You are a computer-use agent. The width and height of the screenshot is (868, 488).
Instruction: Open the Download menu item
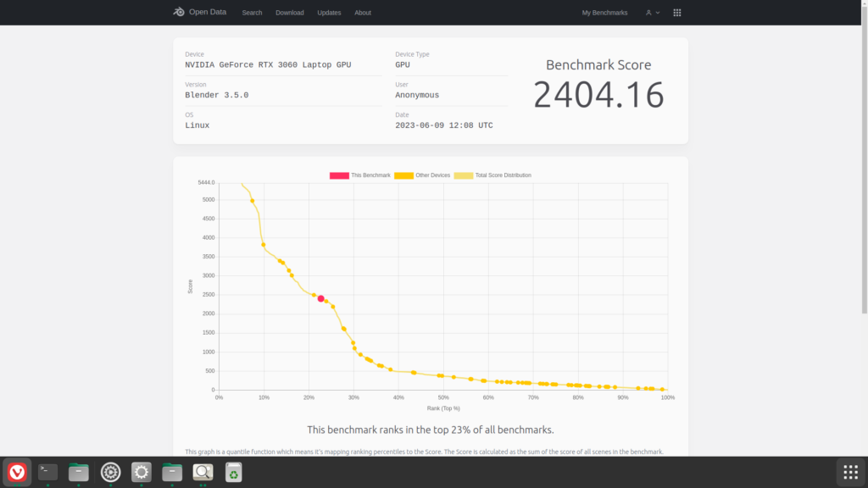pyautogui.click(x=290, y=12)
